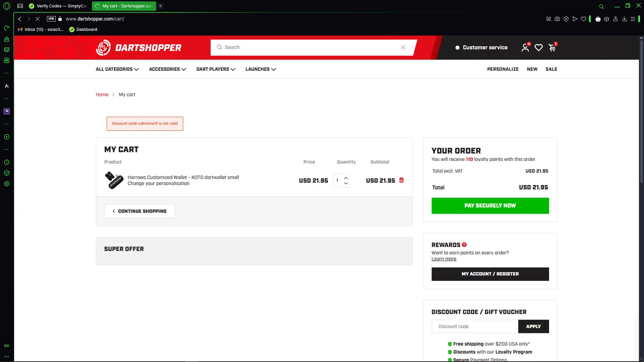This screenshot has height=362, width=644.
Task: Open the shopping cart icon
Action: [x=553, y=47]
